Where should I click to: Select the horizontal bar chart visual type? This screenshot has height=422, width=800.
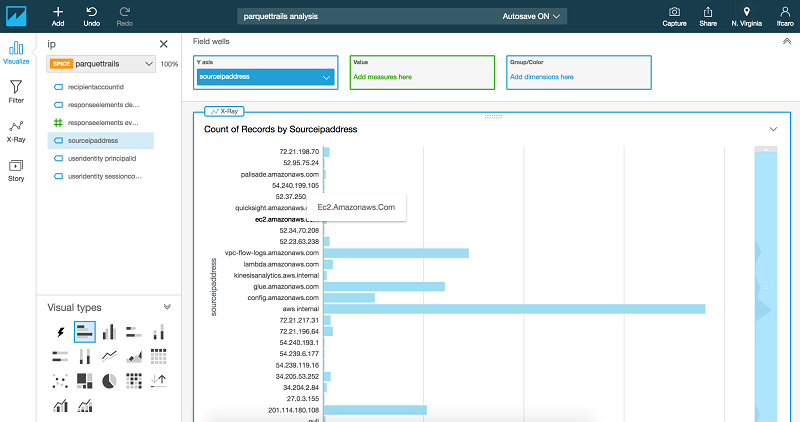85,332
